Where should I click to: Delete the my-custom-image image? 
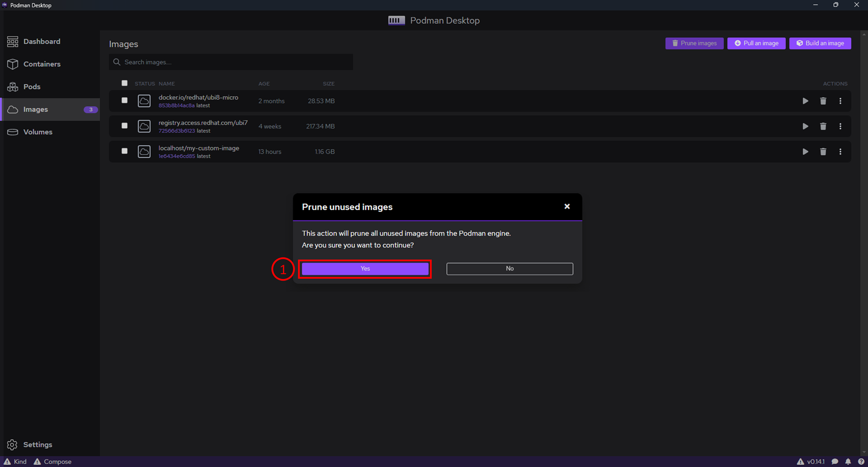[823, 152]
